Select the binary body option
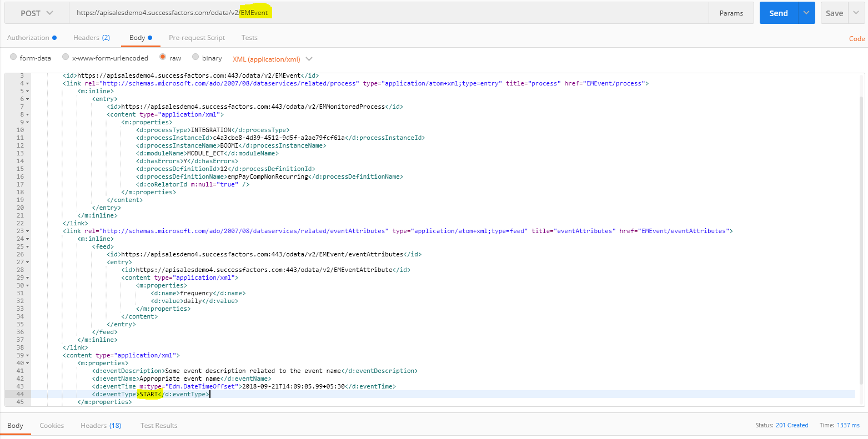 pos(195,57)
